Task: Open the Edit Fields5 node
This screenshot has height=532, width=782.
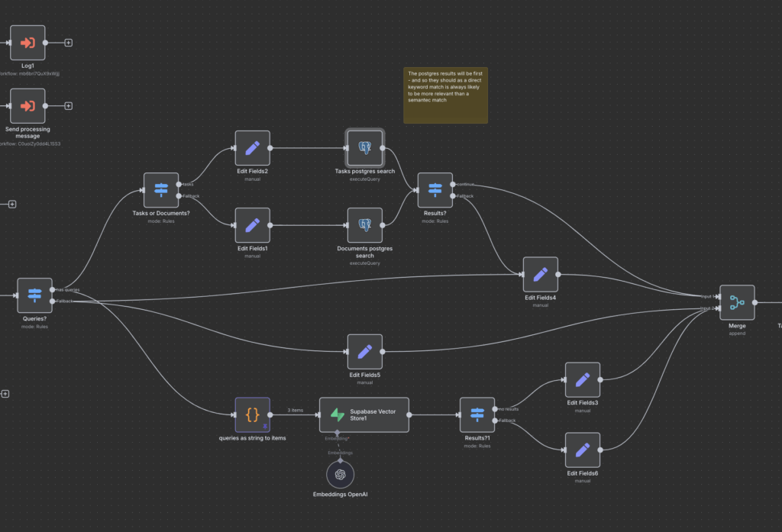Action: tap(364, 352)
